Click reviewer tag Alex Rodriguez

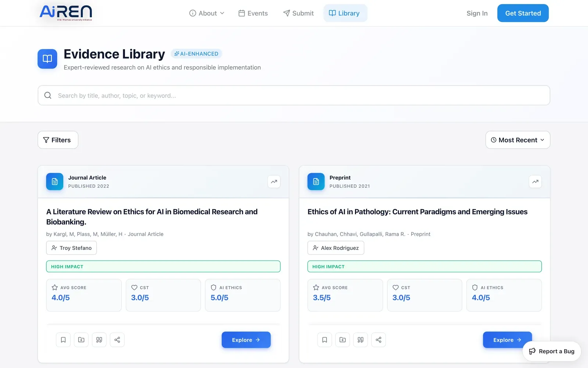336,248
